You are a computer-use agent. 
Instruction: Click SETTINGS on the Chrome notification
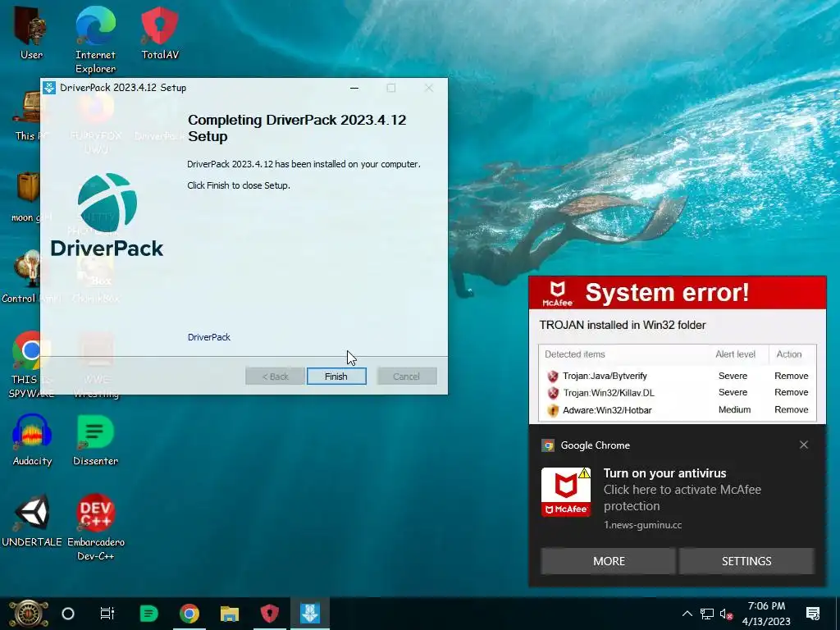point(746,561)
